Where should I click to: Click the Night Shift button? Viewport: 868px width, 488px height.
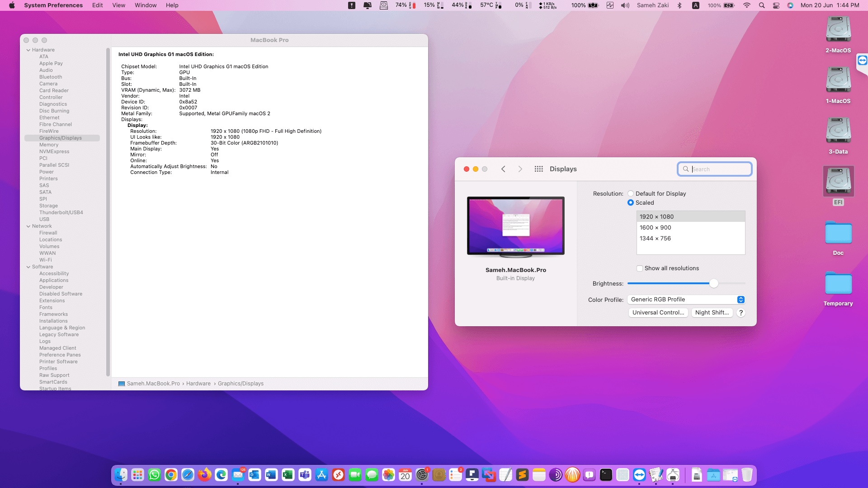click(712, 313)
